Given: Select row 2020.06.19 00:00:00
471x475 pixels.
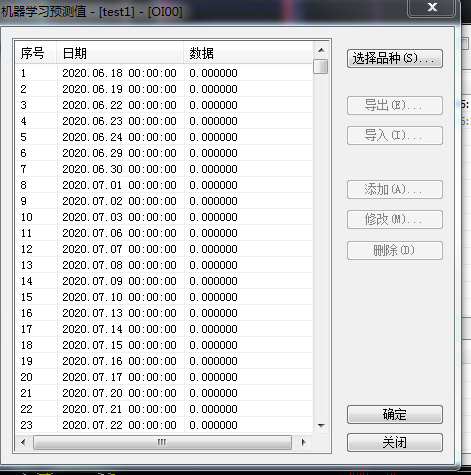Looking at the screenshot, I should [x=164, y=89].
